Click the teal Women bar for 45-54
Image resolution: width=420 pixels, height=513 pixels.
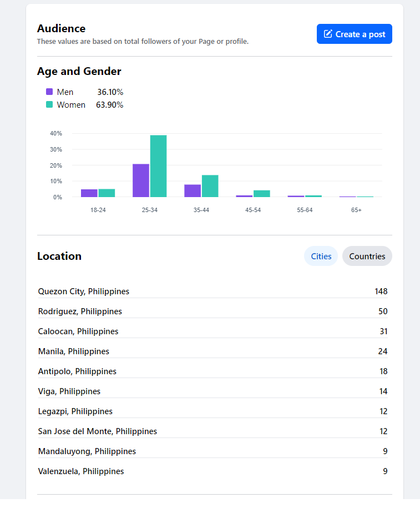click(x=261, y=194)
